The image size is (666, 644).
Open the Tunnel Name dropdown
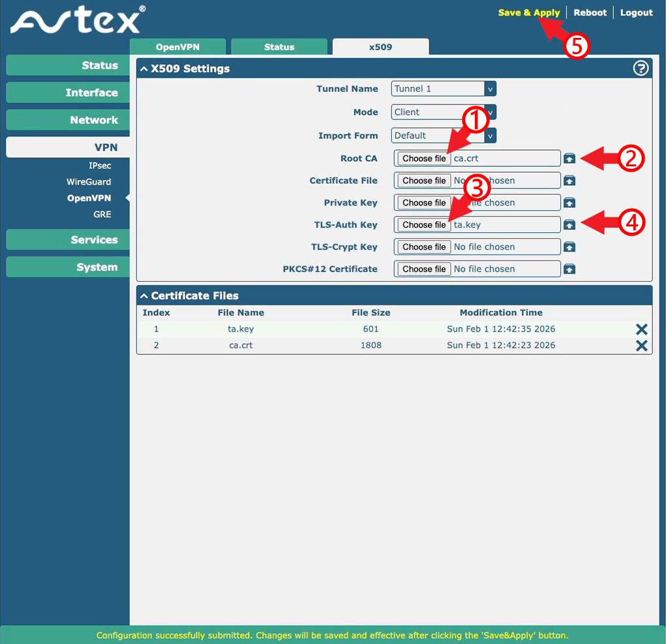[x=444, y=89]
